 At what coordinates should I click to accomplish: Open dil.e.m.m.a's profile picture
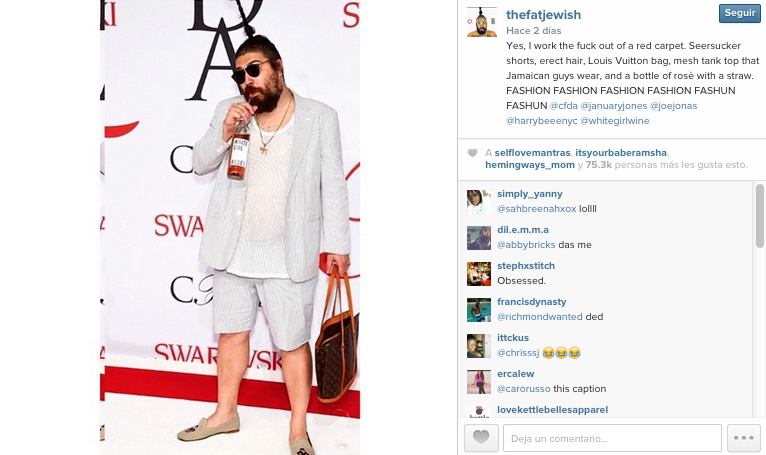(x=479, y=238)
